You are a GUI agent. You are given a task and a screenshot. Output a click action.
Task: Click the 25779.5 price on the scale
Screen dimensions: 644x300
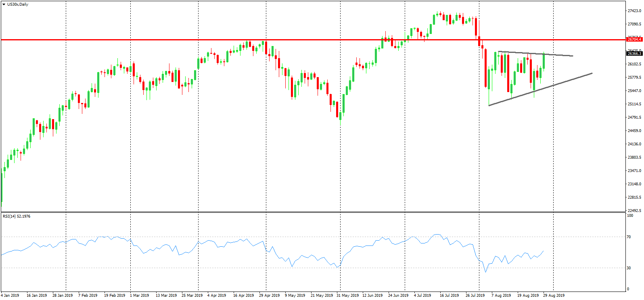[634, 78]
